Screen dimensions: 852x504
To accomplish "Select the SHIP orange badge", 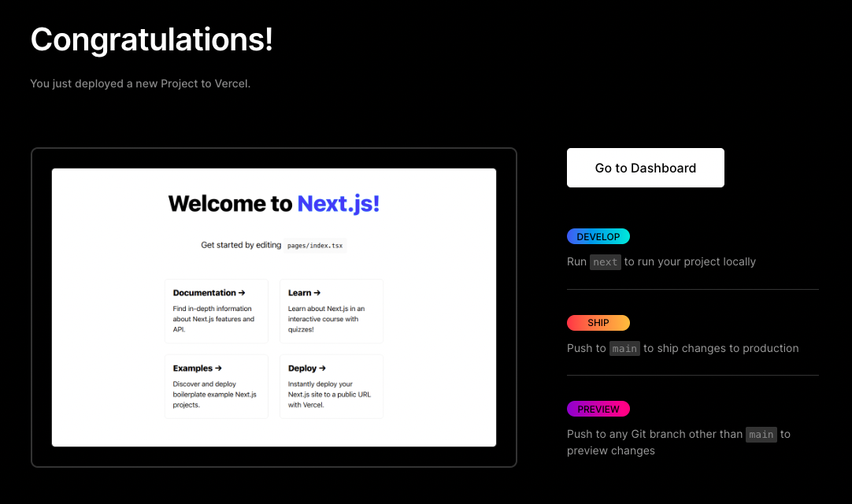I will [x=598, y=323].
